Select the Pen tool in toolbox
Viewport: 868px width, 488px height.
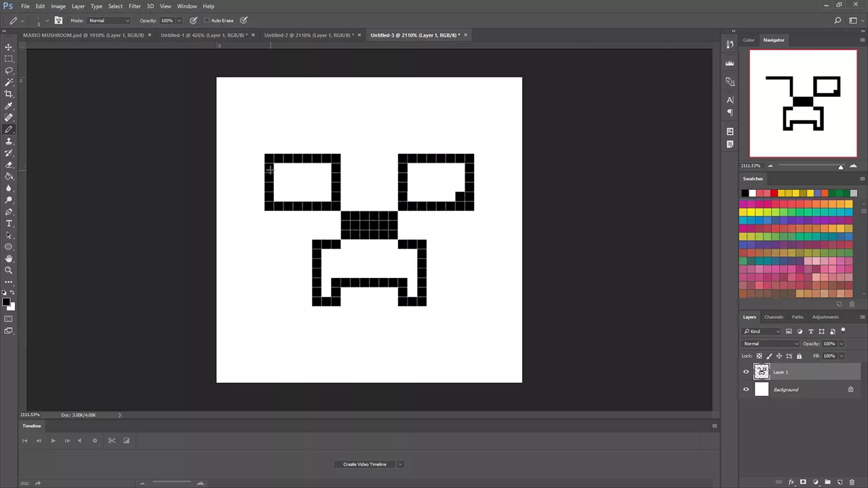(x=9, y=211)
